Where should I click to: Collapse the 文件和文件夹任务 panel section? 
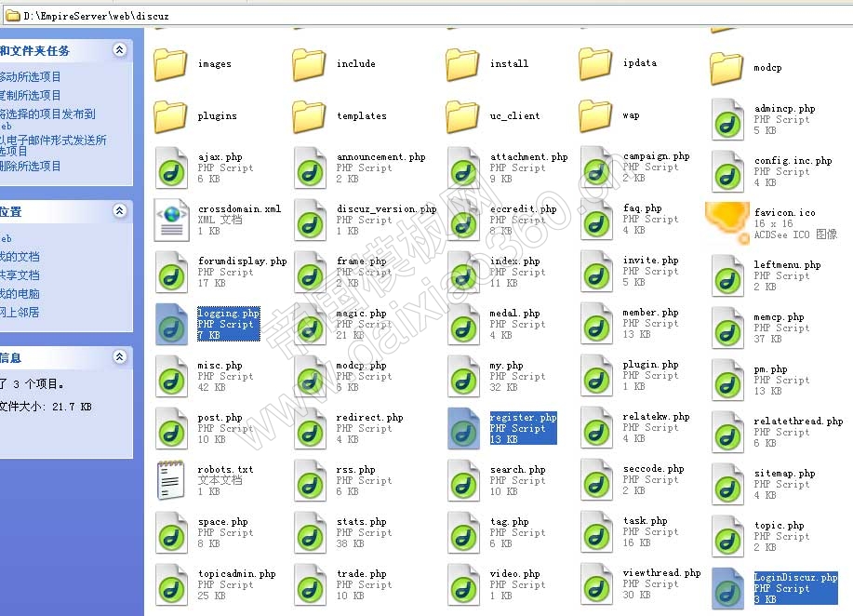point(119,50)
